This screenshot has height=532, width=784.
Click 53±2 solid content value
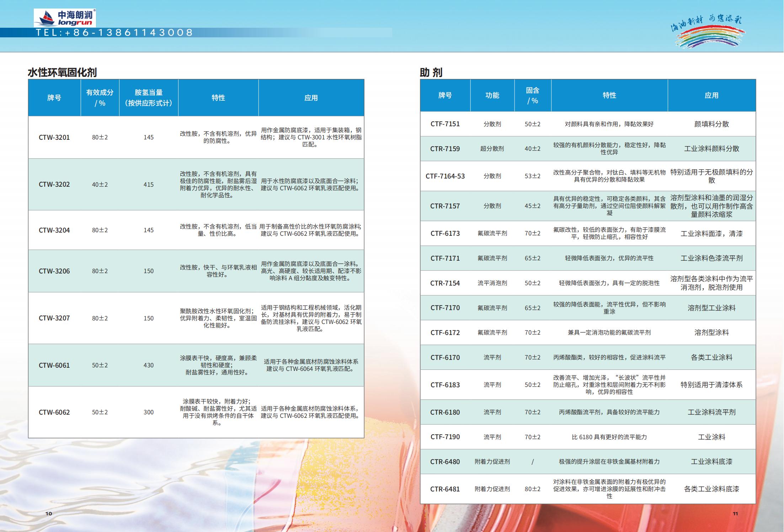click(533, 176)
